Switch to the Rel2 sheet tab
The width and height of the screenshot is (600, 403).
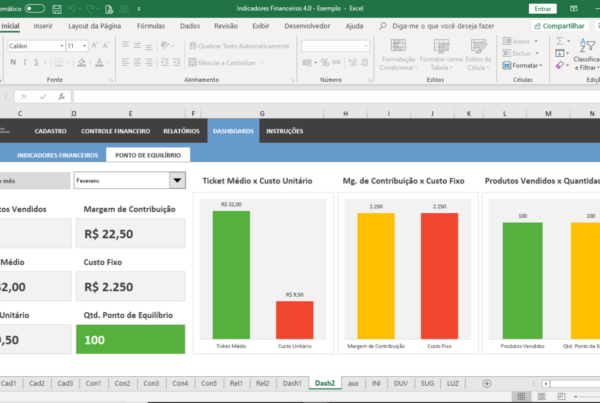point(262,383)
